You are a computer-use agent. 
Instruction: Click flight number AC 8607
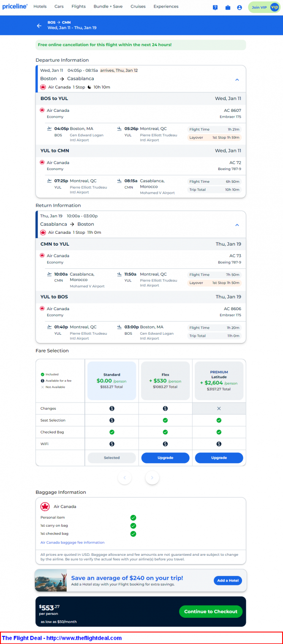(x=232, y=110)
